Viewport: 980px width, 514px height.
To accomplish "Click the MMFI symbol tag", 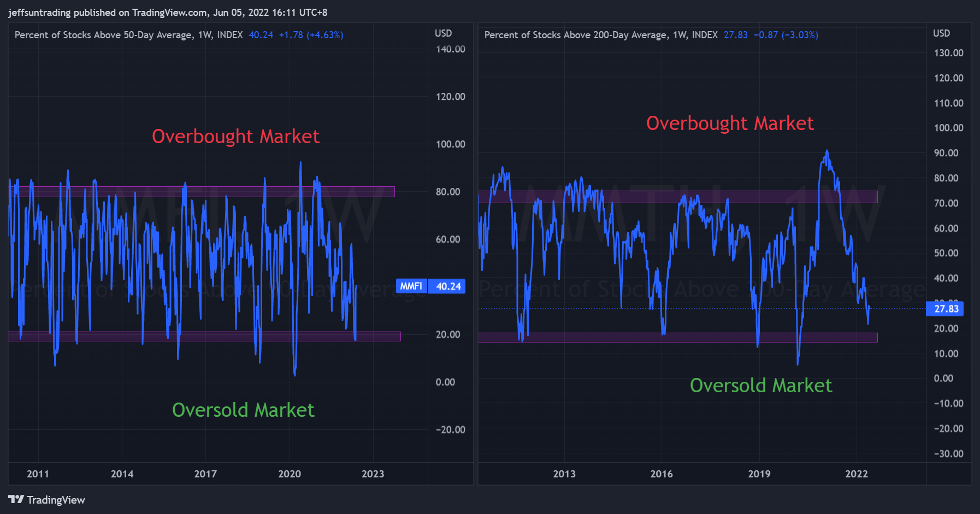I will coord(411,286).
